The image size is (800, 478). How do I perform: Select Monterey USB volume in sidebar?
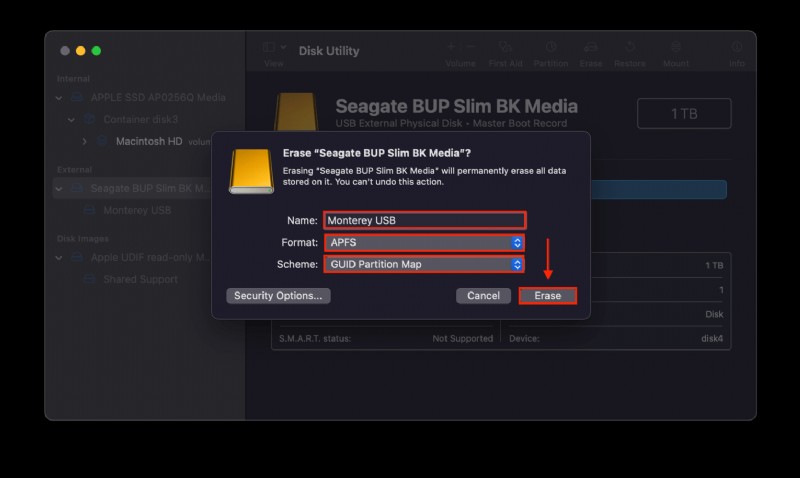[137, 210]
